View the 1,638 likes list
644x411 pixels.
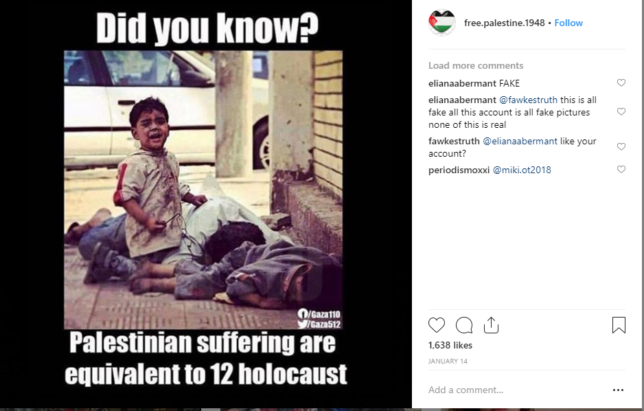pos(450,345)
